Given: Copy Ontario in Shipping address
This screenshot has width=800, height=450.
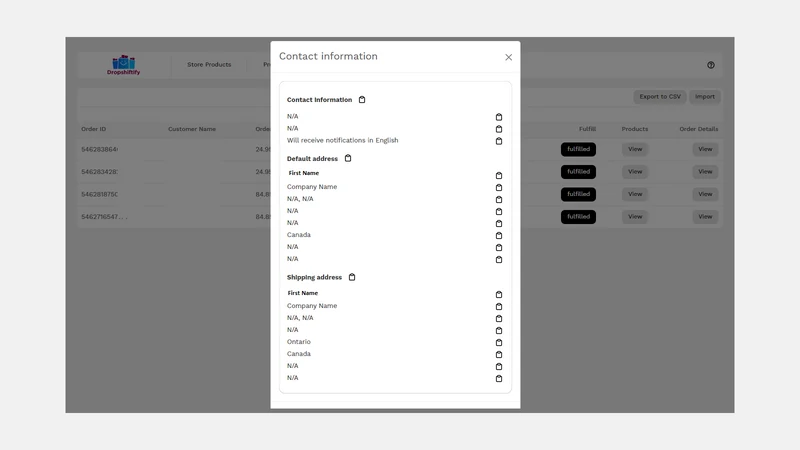Looking at the screenshot, I should click(499, 342).
